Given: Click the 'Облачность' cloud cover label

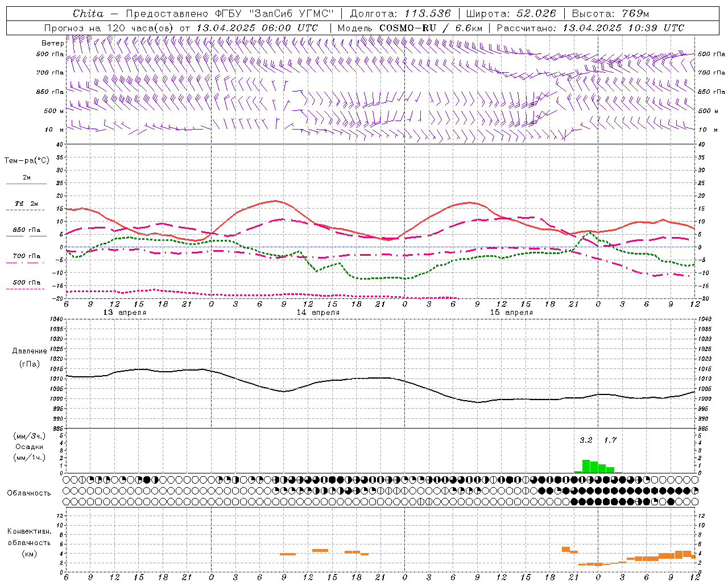Looking at the screenshot, I should (x=29, y=493).
